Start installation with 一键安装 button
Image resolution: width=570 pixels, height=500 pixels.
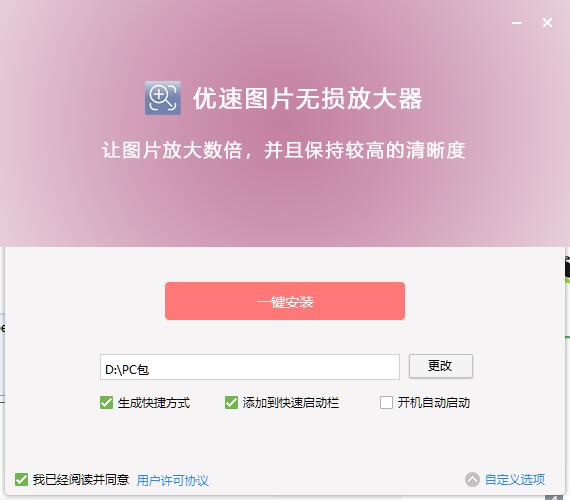[285, 301]
